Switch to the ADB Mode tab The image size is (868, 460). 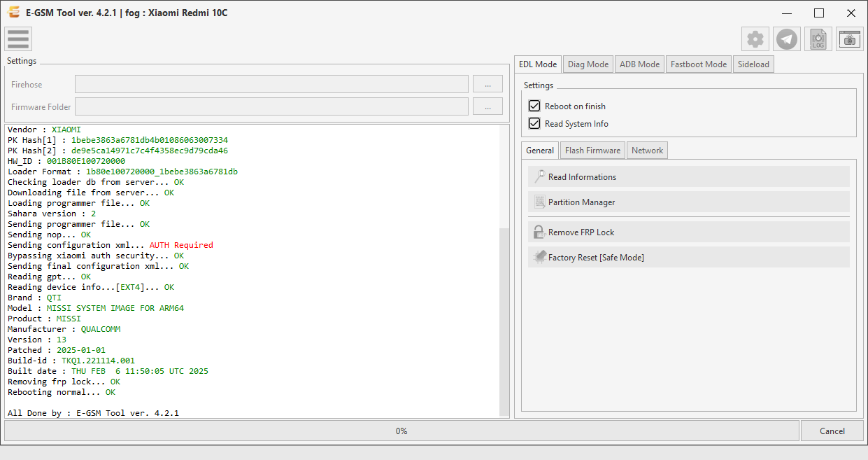(639, 64)
